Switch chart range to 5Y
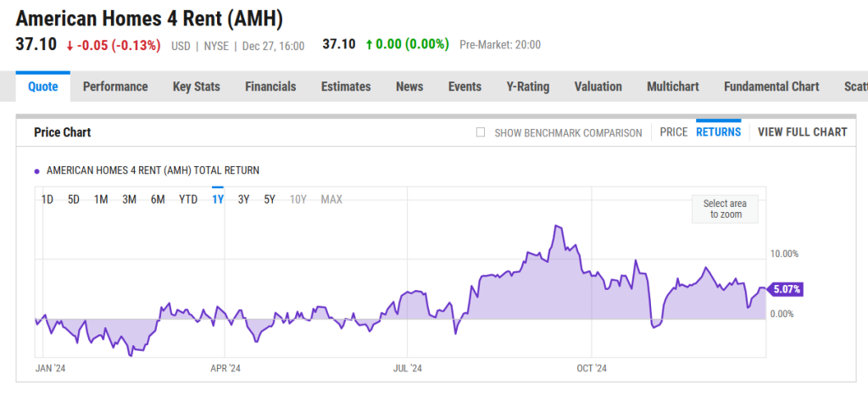Image resolution: width=868 pixels, height=396 pixels. click(270, 199)
